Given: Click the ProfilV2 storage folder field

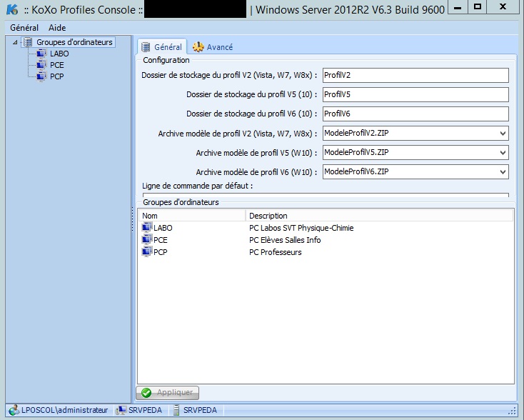Looking at the screenshot, I should 415,75.
